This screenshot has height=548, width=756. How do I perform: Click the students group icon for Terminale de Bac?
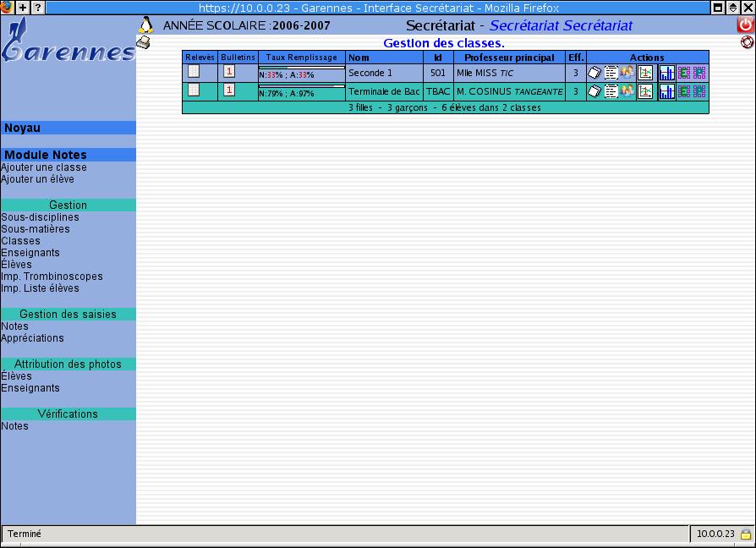(x=627, y=90)
